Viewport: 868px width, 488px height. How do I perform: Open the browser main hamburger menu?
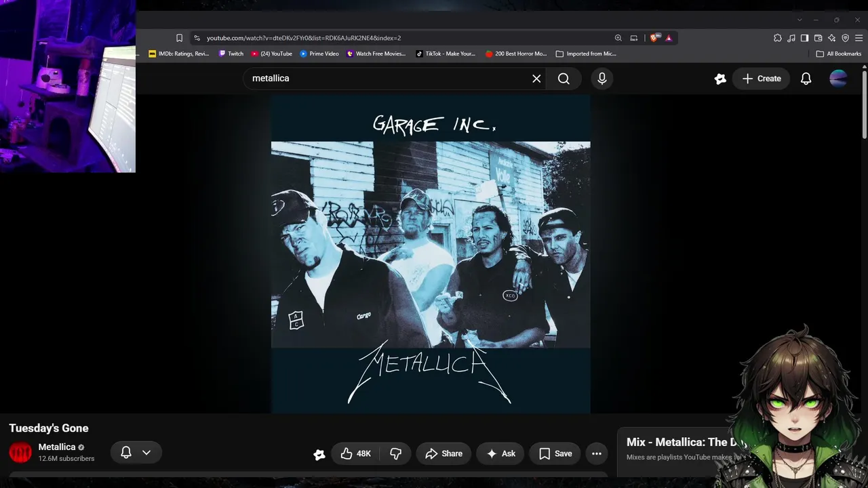tap(859, 38)
